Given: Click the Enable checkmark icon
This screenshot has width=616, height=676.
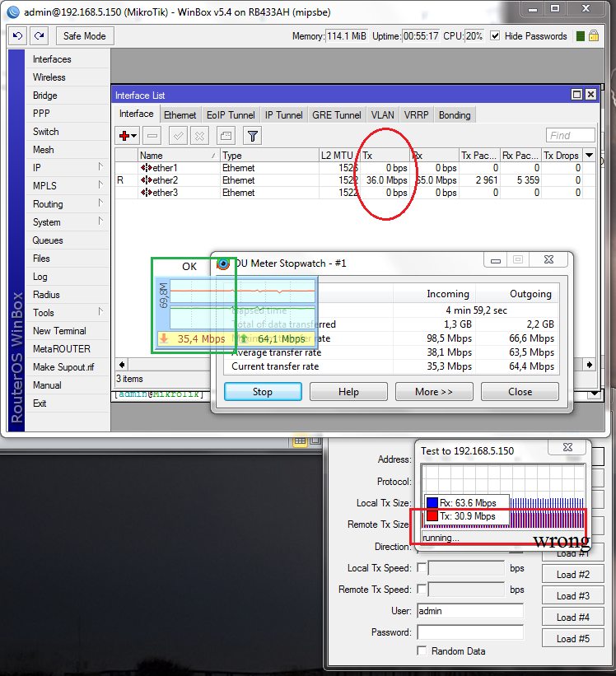Looking at the screenshot, I should coord(178,136).
